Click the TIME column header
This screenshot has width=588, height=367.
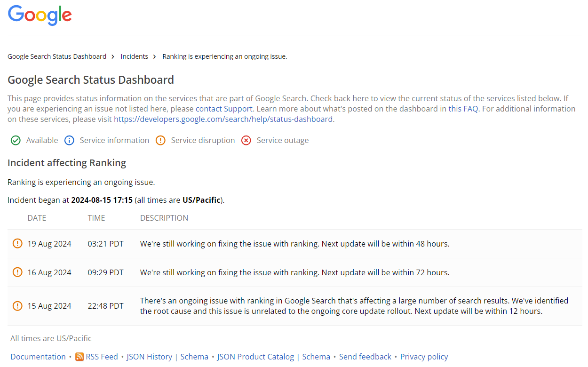(x=96, y=218)
